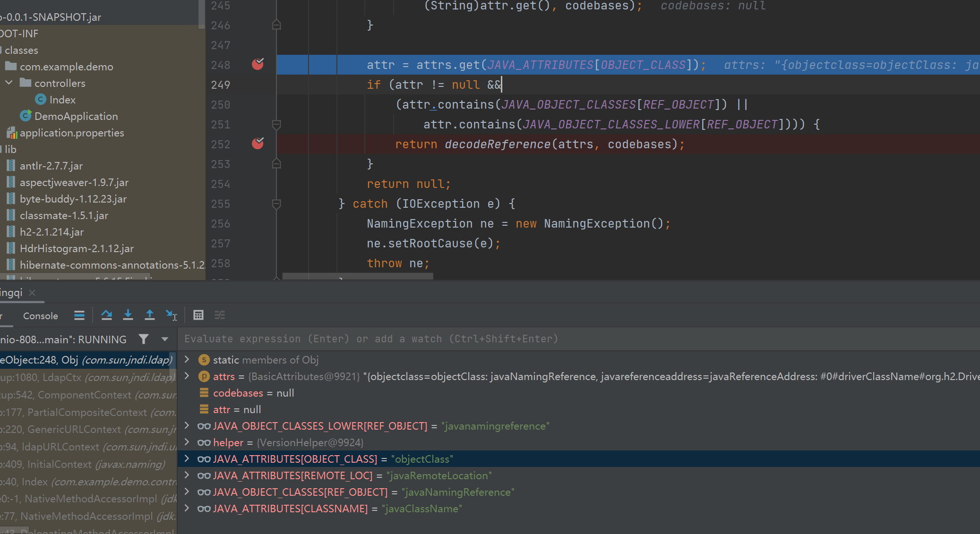Expand JAVA_ATTRIBUTES[CLASSNAME] watch
This screenshot has height=534, width=980.
[x=187, y=508]
